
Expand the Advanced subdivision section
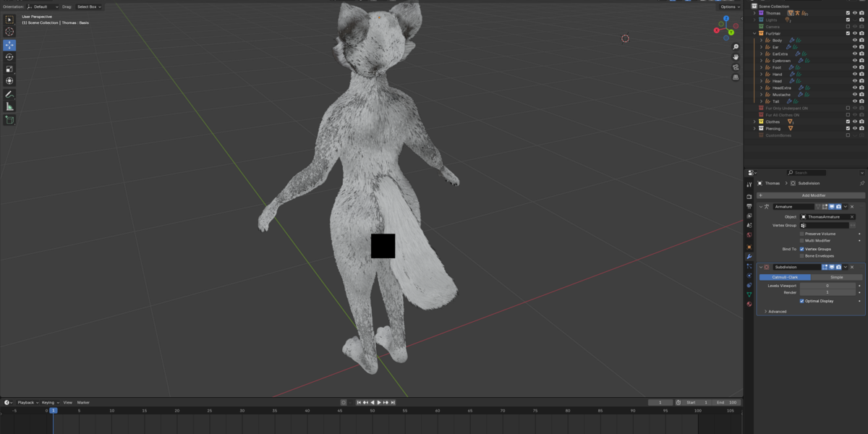(776, 312)
